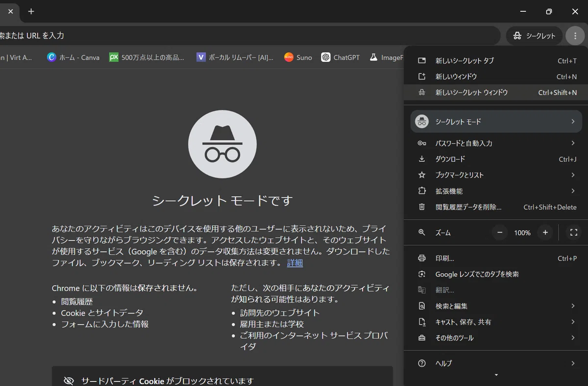
Task: Click the crossed-eye icon beside サードパーティ Cookie
Action: tap(69, 381)
